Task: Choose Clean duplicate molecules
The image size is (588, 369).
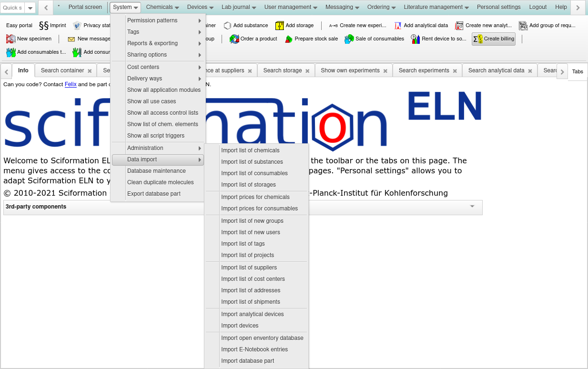Action: click(x=158, y=182)
